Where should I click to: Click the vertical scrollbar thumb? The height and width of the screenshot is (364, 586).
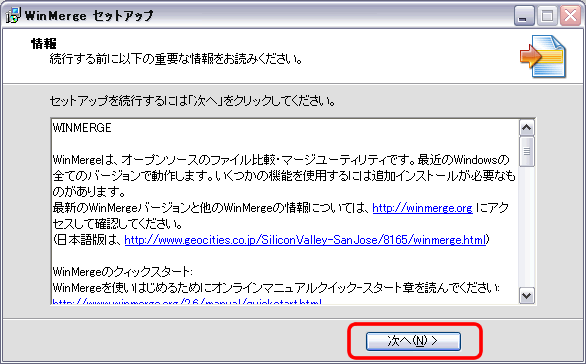click(x=527, y=152)
